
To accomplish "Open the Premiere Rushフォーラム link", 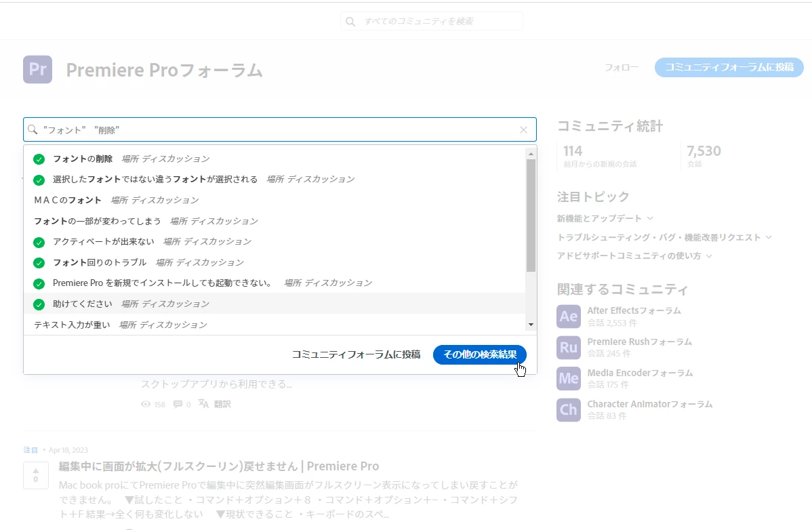I will click(640, 342).
